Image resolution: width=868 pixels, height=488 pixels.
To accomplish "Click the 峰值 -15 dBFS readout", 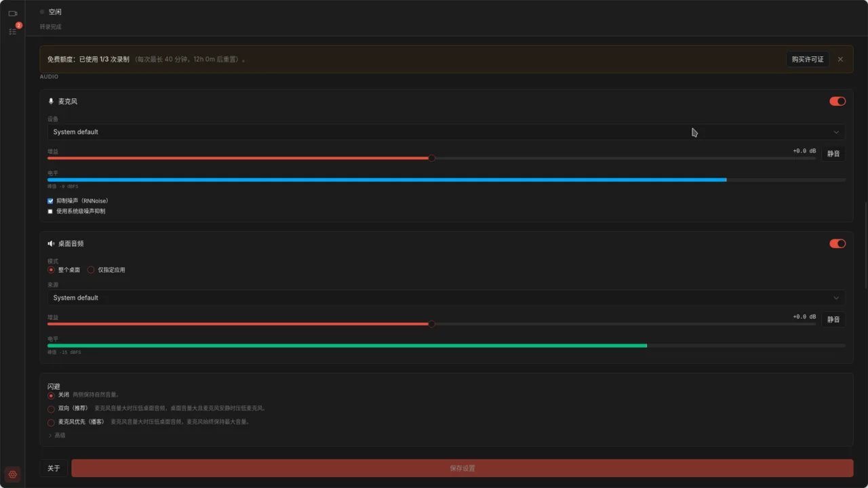I will click(x=64, y=352).
